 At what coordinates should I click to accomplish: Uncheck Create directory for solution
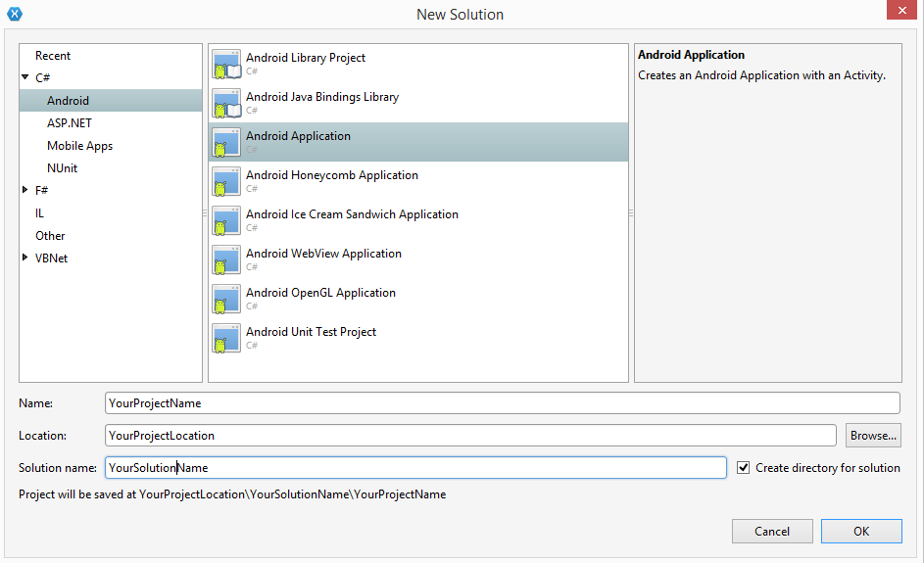[744, 468]
